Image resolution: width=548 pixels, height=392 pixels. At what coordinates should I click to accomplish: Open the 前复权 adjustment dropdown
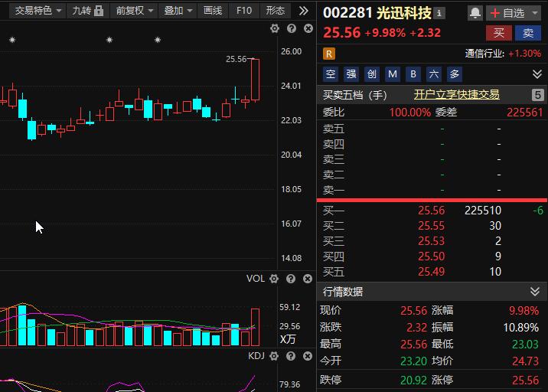[134, 11]
